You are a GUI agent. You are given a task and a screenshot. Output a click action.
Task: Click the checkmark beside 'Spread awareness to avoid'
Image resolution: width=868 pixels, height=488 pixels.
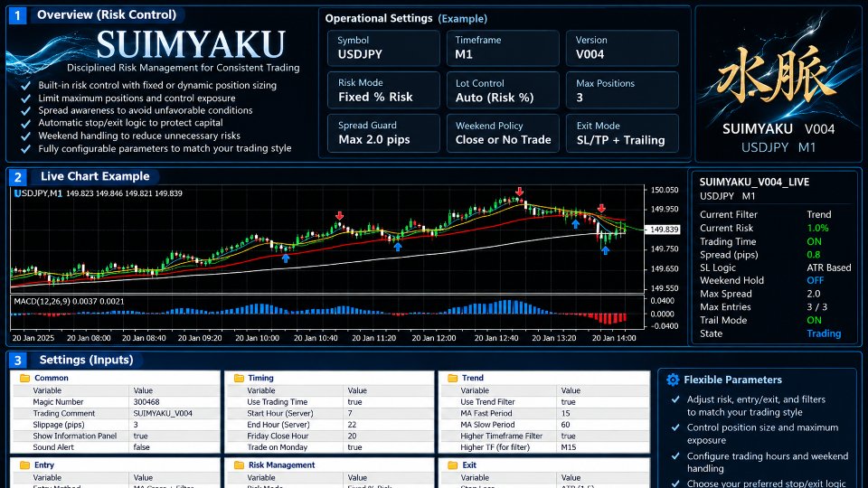pyautogui.click(x=25, y=110)
